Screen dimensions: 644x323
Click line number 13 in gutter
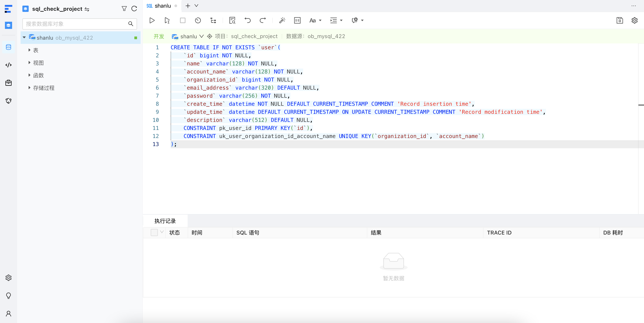(x=155, y=144)
